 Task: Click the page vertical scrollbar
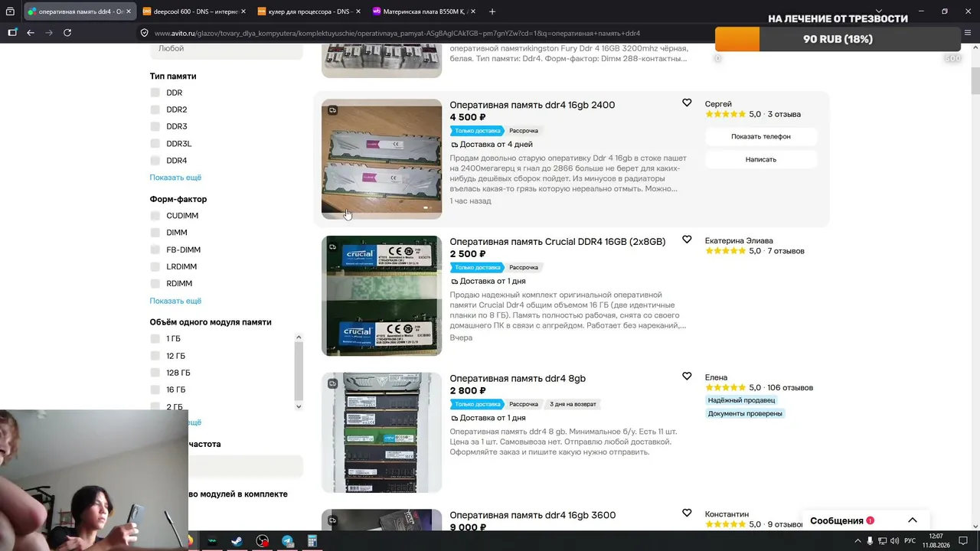pos(975,80)
